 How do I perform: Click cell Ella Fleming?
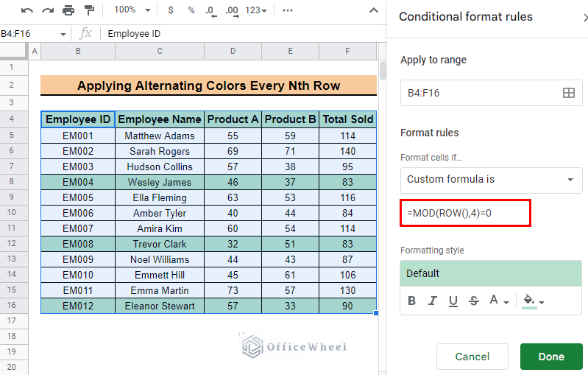click(x=160, y=197)
